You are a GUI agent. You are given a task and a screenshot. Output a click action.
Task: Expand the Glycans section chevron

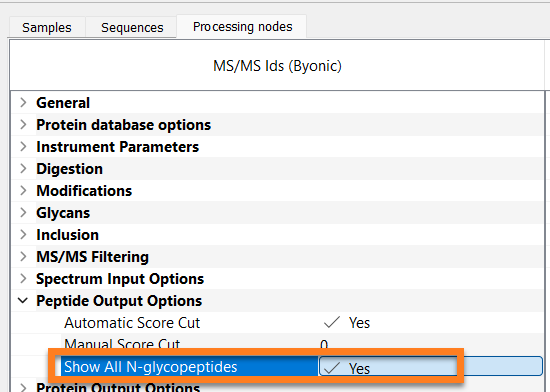click(x=23, y=212)
